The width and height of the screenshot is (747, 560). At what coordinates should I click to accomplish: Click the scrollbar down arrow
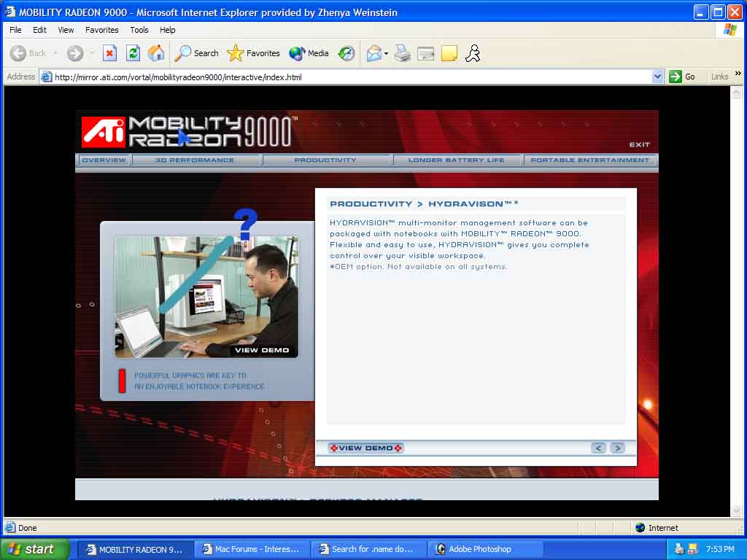(x=737, y=511)
